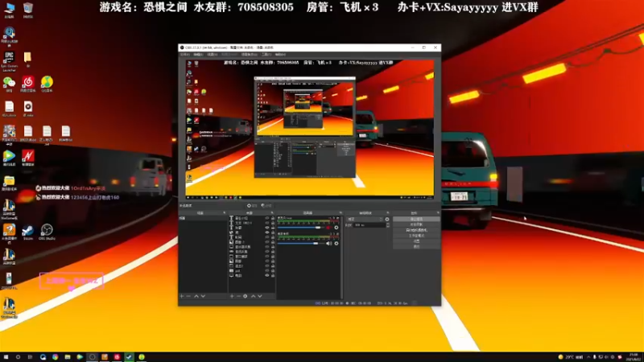The width and height of the screenshot is (644, 362).
Task: Open the 帮助 (Help) menu in OBS
Action: point(280,55)
